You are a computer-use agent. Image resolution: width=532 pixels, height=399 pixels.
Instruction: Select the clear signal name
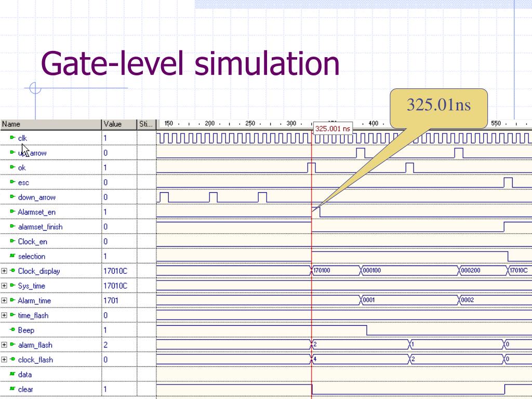click(x=25, y=389)
